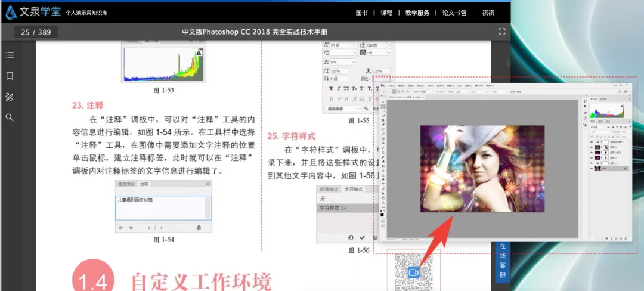Switch to the 图层复合 tab in Figure 1-54

127,184
